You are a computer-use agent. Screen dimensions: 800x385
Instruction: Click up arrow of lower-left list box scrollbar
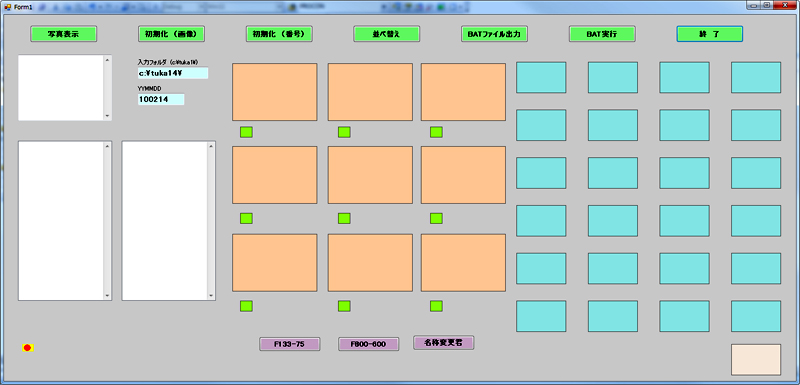coord(107,146)
